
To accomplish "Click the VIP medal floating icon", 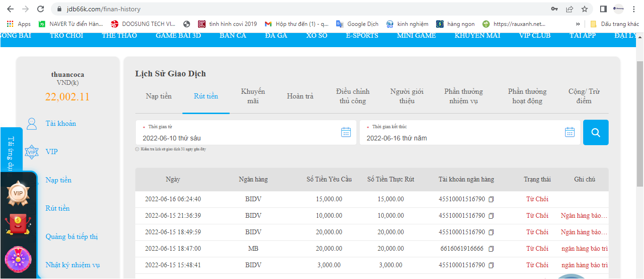I will point(18,193).
